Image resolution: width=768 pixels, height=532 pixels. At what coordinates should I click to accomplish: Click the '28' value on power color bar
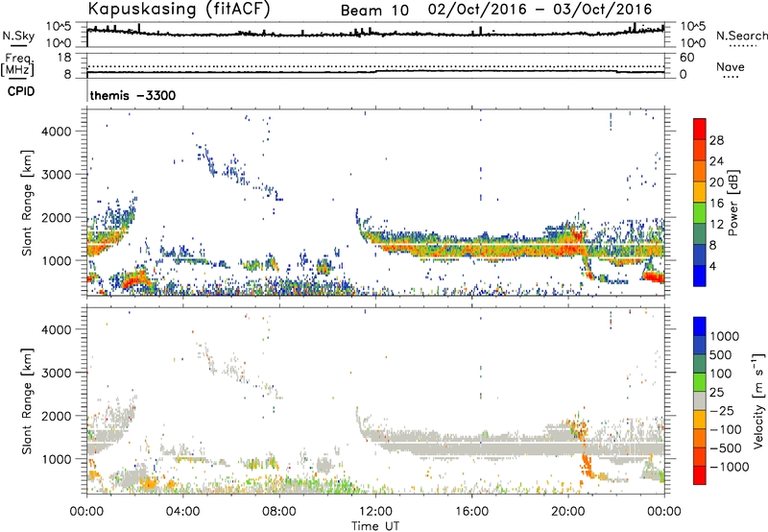click(716, 140)
